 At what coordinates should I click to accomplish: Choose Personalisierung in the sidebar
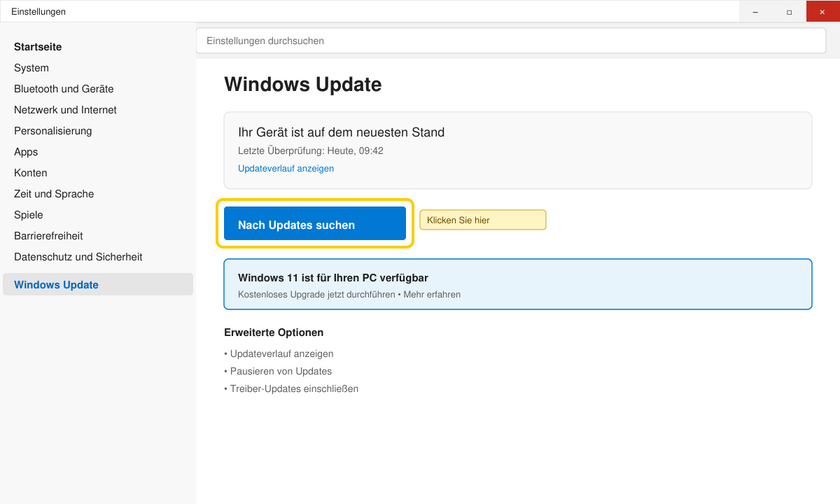53,131
